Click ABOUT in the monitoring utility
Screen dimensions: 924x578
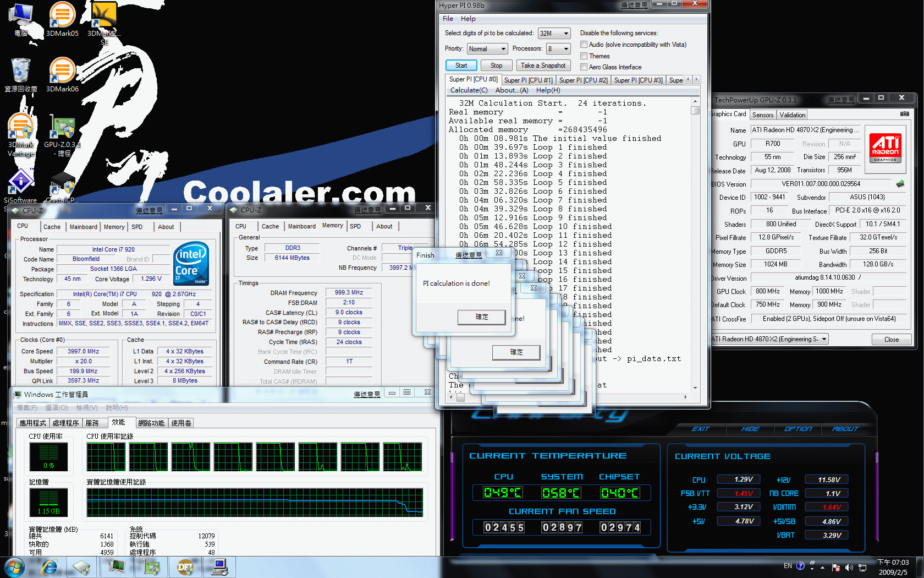pos(845,429)
